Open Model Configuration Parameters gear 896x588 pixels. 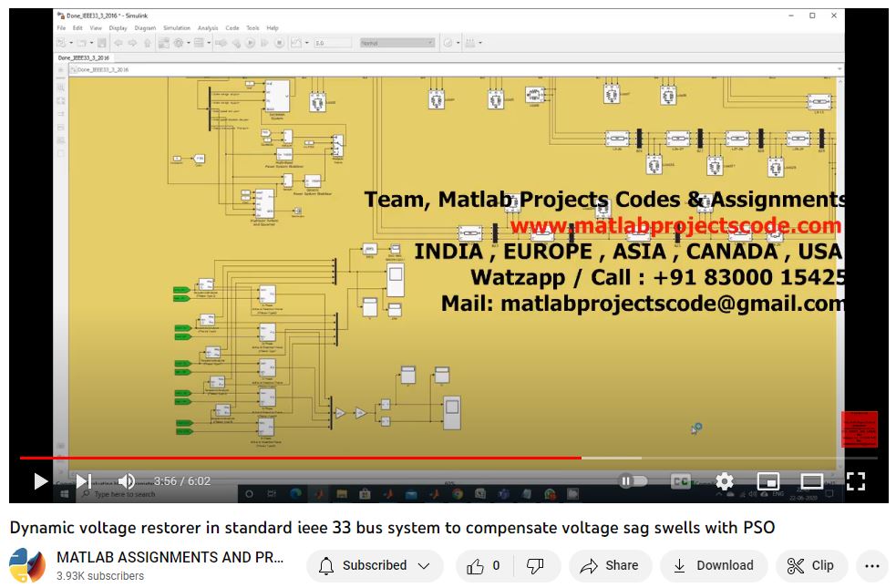click(178, 43)
